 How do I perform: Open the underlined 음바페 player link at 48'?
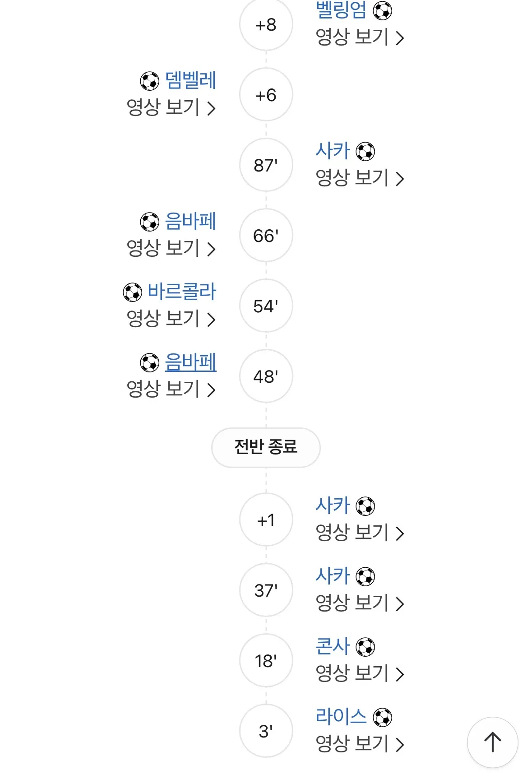coord(190,362)
